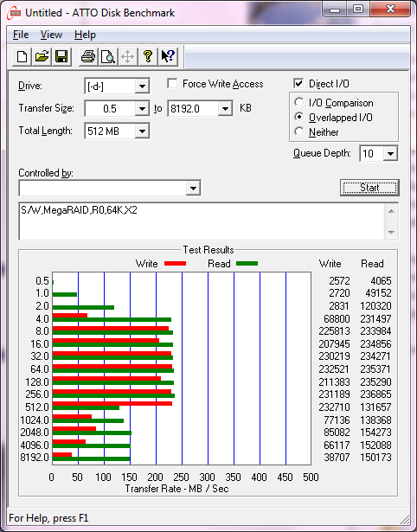Screen dimensions: 417x532
Task: Open the File menu
Action: (21, 35)
